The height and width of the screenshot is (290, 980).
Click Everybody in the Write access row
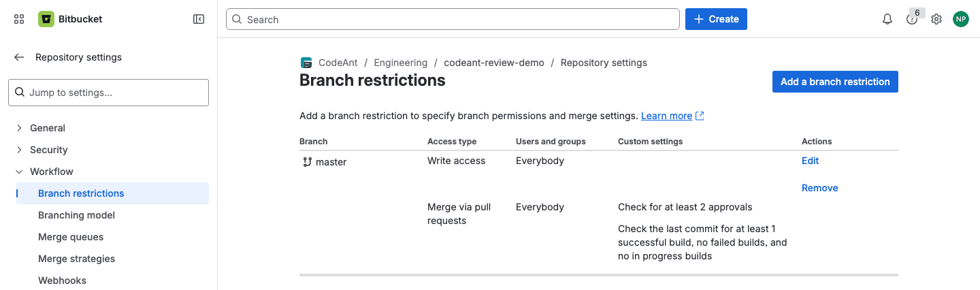pyautogui.click(x=540, y=161)
